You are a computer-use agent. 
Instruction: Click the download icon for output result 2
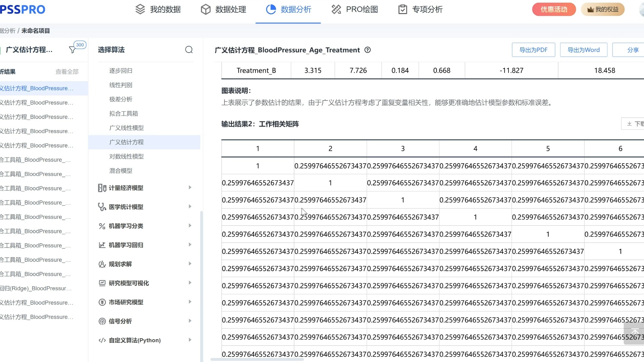click(x=629, y=124)
